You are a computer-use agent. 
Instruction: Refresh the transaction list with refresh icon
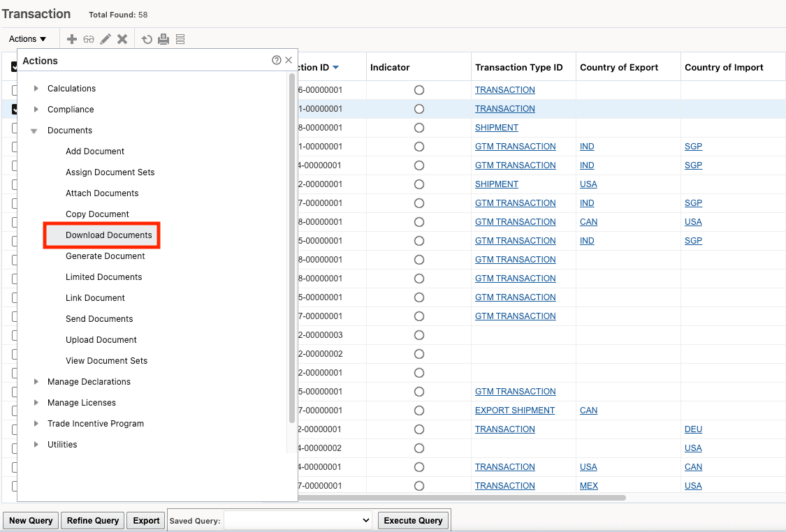147,38
